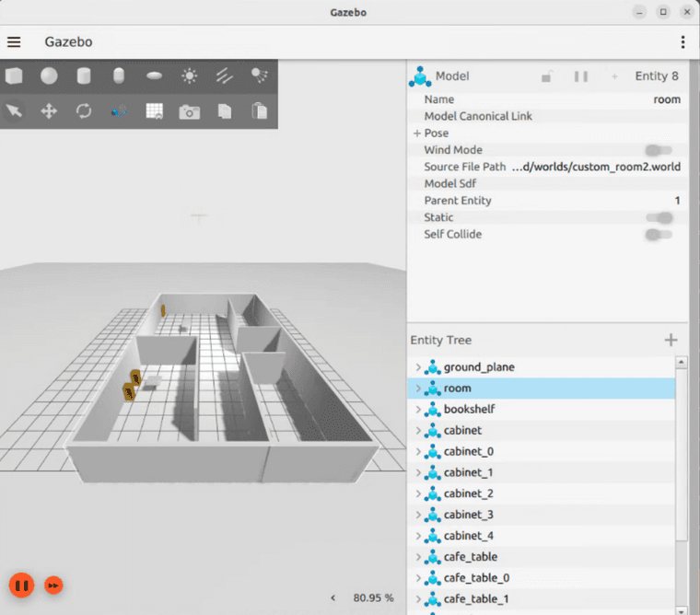
Task: Click the Parent Entity row
Action: click(x=548, y=201)
